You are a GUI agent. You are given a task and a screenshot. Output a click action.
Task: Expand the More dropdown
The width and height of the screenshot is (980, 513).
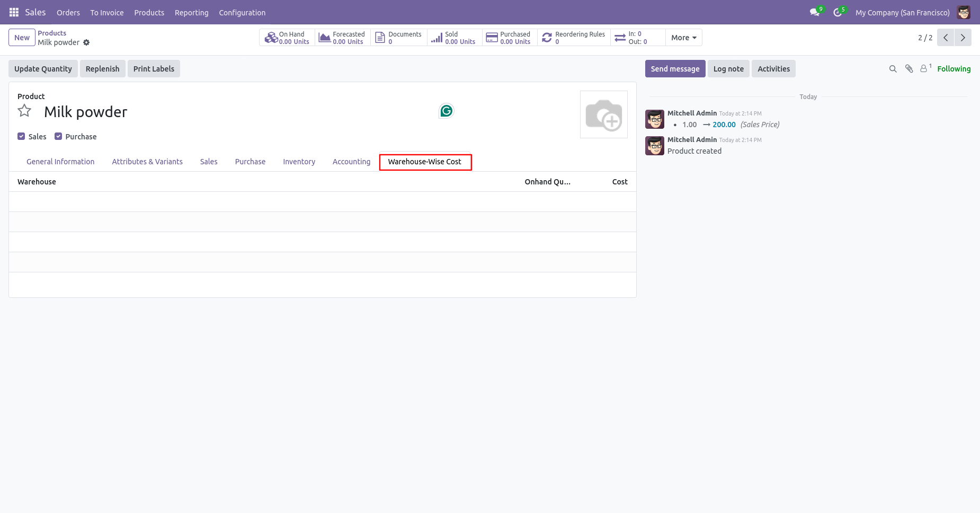click(684, 38)
